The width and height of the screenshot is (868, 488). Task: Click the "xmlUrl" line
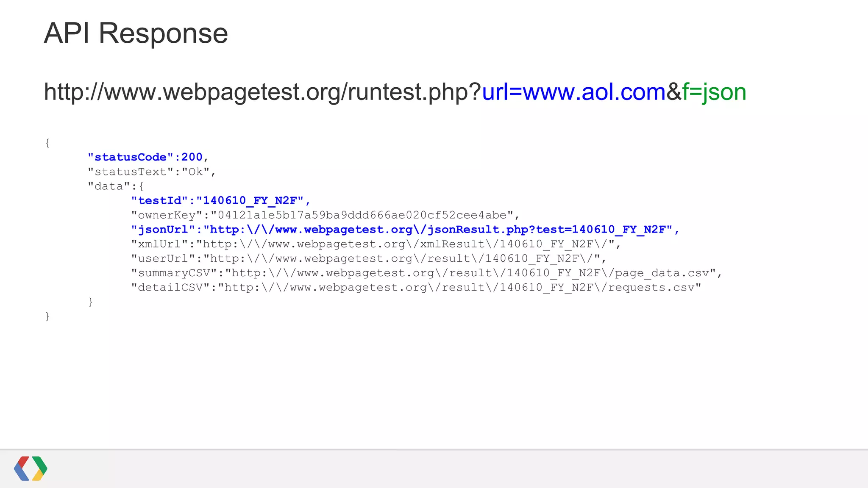376,244
